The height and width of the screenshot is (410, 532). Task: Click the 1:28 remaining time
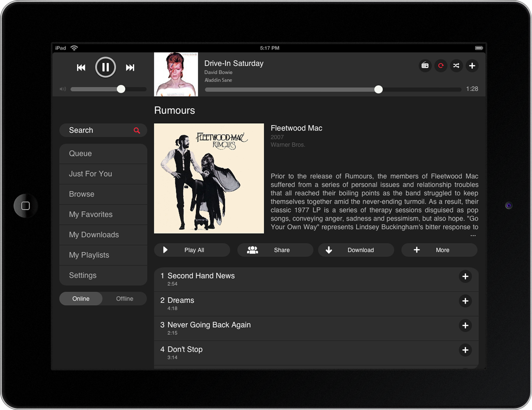pos(472,89)
